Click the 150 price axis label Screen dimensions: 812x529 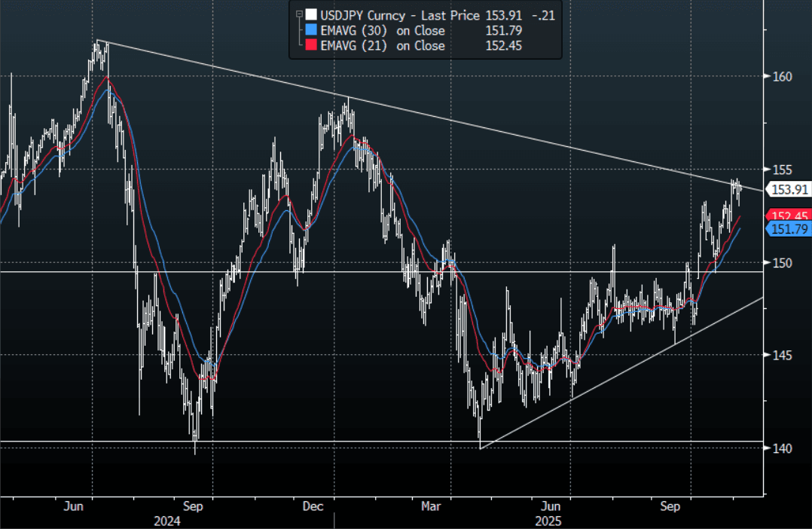point(783,263)
